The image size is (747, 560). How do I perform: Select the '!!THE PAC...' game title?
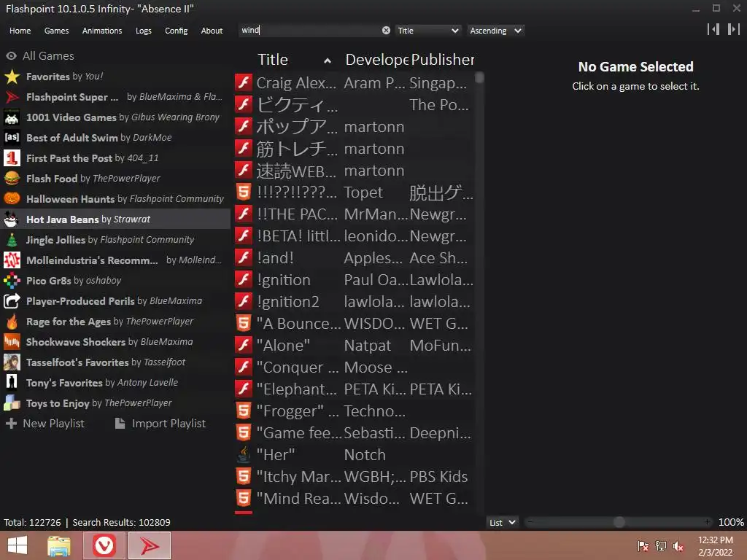[x=298, y=214]
